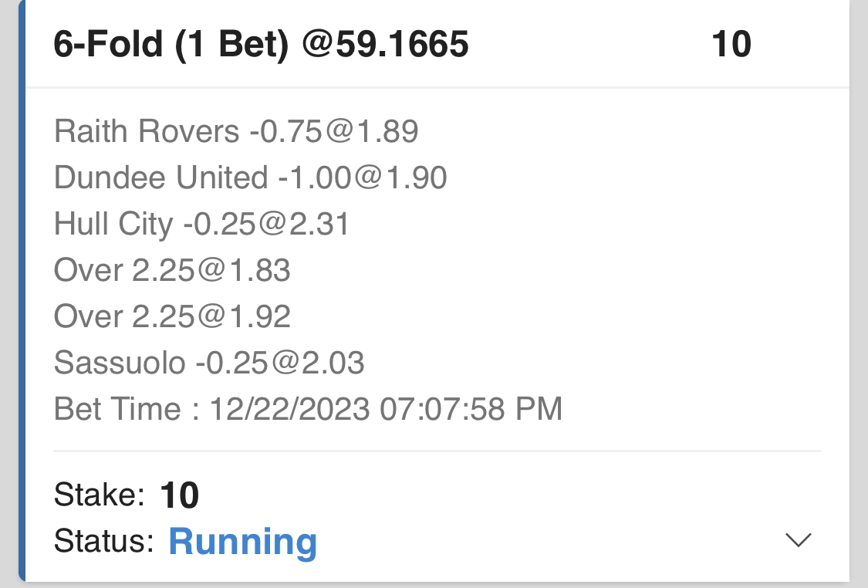Select the @59.1665 combined odds text
This screenshot has height=588, width=868.
[385, 45]
